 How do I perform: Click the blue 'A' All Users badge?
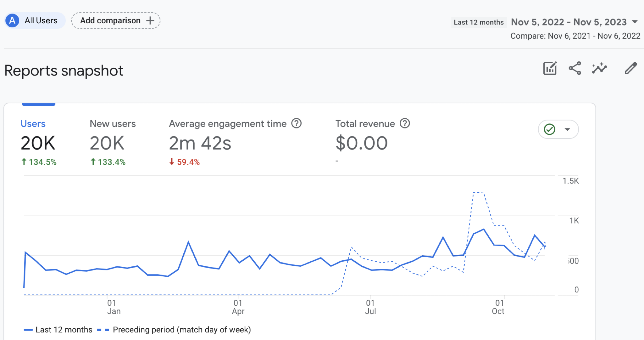click(x=12, y=20)
